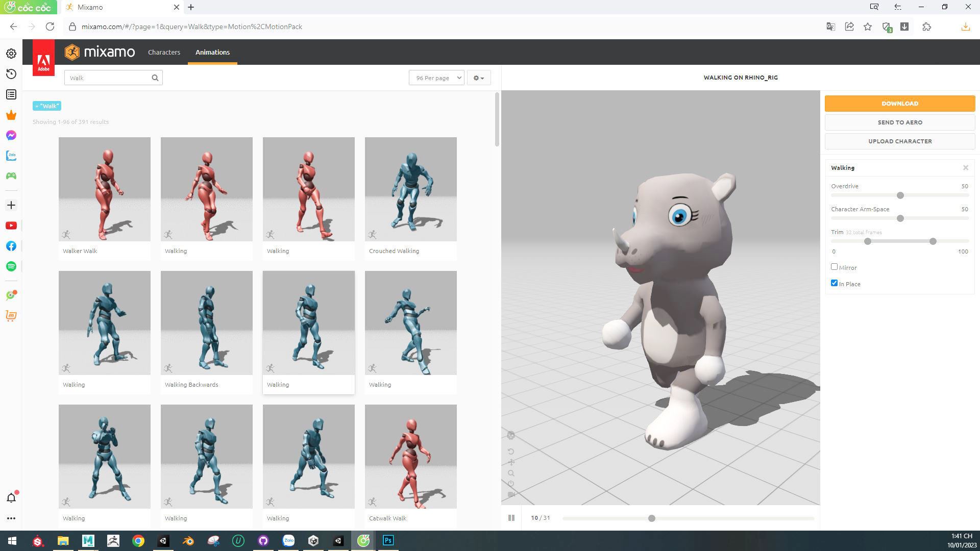
Task: Select the Mixamo browser tab
Action: [122, 7]
